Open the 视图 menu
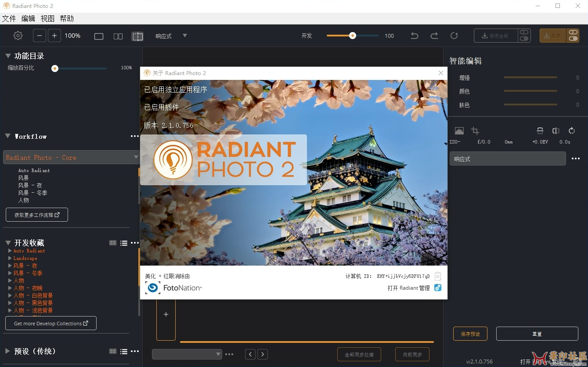The height and width of the screenshot is (367, 588). (x=47, y=18)
